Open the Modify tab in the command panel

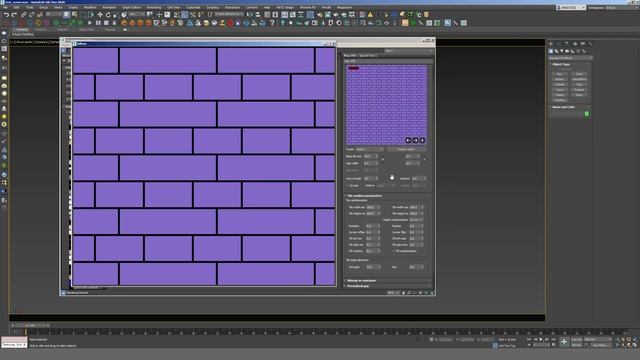coord(558,44)
